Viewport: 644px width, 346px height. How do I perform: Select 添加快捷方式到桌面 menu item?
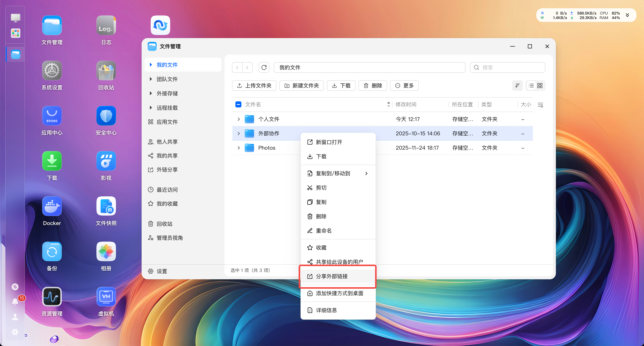[x=338, y=293]
